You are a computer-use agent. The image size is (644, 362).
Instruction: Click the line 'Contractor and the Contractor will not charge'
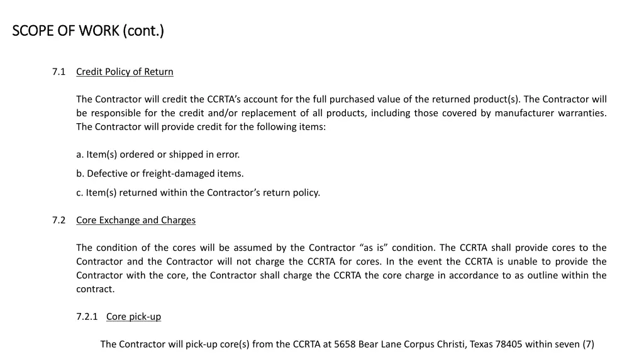pos(341,262)
